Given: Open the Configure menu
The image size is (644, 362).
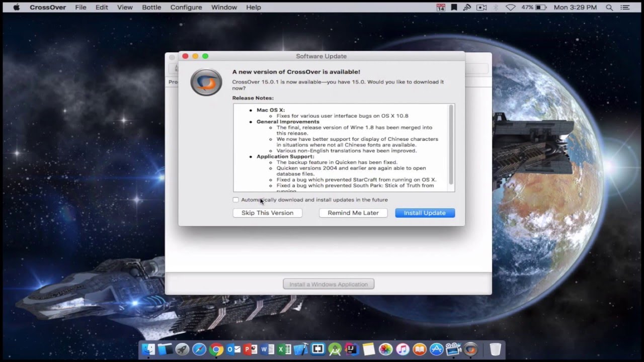Looking at the screenshot, I should click(186, 7).
